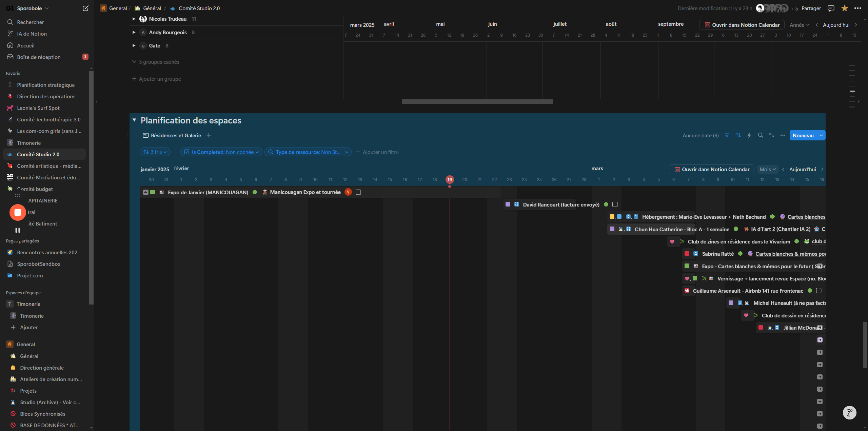Click Nouveau to create entry

pos(803,135)
